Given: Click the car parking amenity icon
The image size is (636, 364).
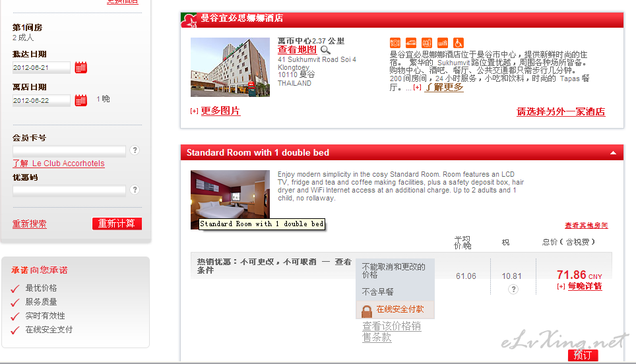Looking at the screenshot, I should [x=411, y=43].
